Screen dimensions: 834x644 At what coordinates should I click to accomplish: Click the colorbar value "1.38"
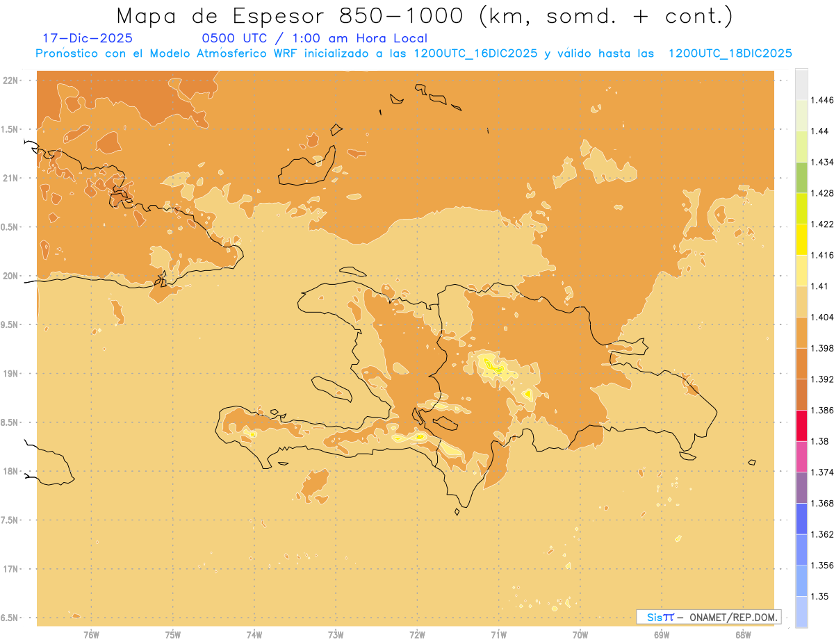click(819, 440)
